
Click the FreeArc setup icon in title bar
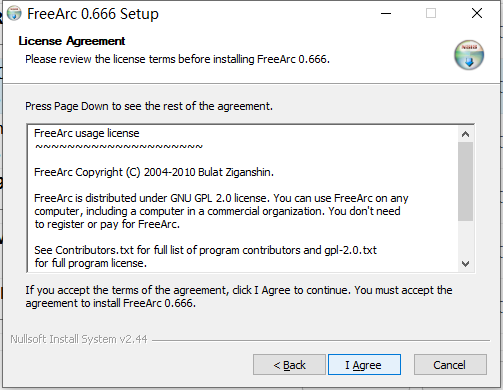click(x=14, y=13)
